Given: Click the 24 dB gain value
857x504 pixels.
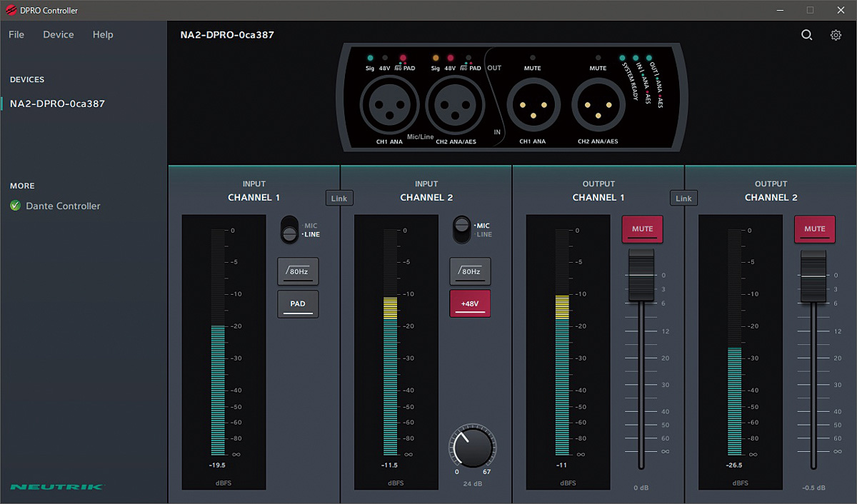Looking at the screenshot, I should (x=471, y=483).
